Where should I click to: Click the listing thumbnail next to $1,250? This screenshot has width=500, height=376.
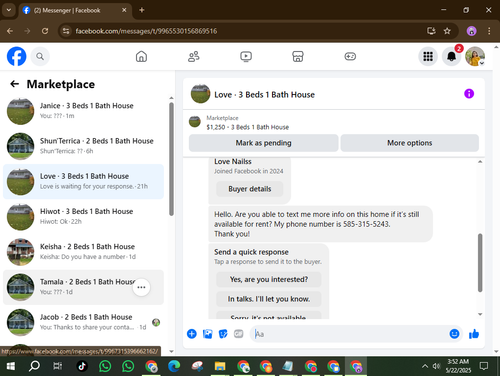tap(195, 122)
